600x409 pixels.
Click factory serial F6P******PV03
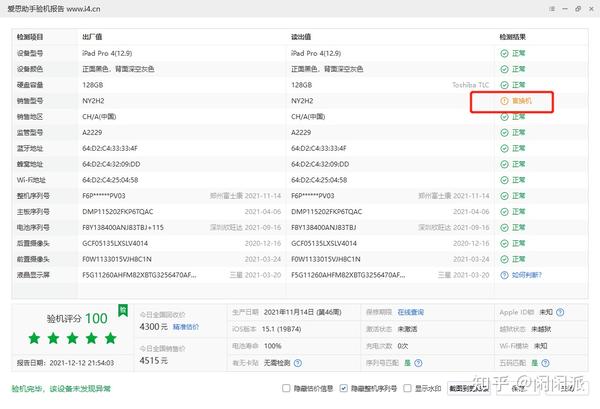coord(104,196)
